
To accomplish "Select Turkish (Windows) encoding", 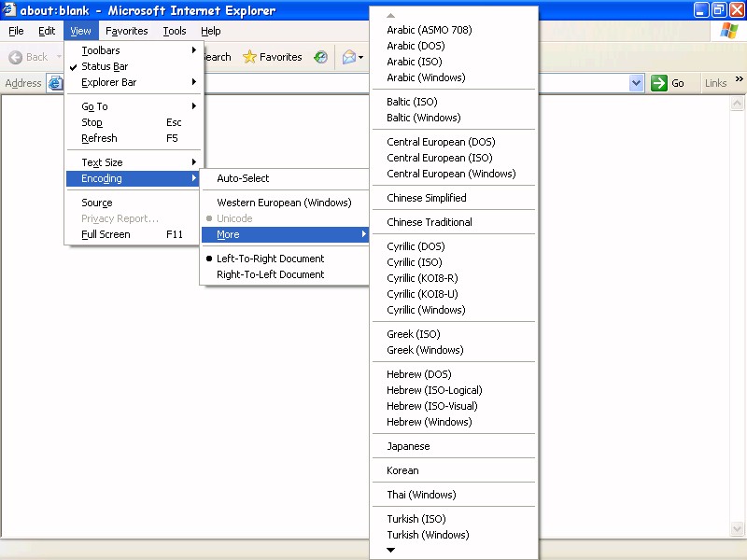I will click(x=454, y=535).
